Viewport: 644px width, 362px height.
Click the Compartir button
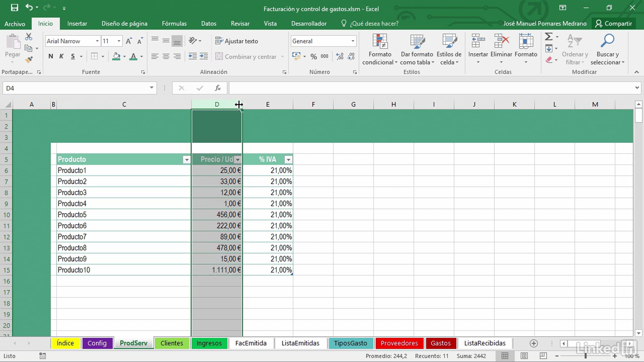[x=614, y=24]
